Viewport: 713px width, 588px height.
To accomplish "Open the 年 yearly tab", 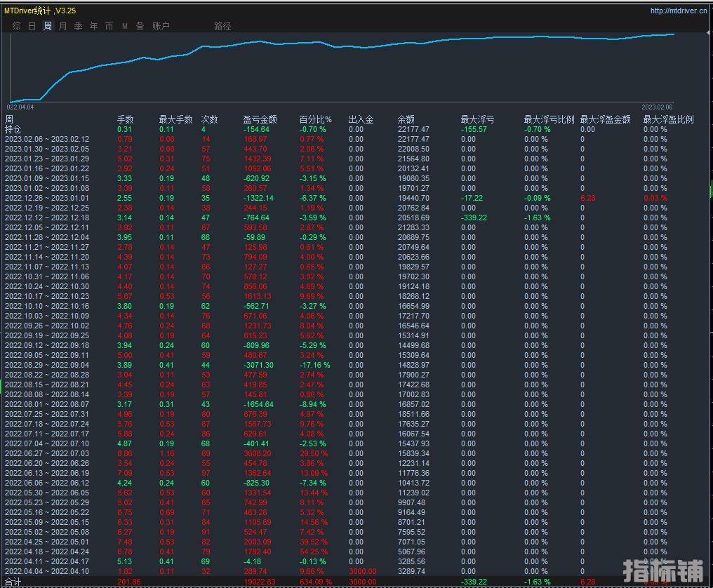I will (x=93, y=27).
